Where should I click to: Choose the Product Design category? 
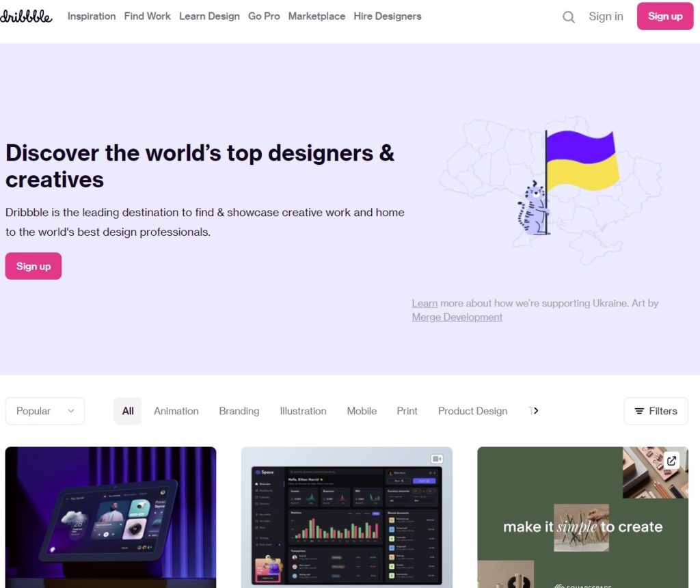tap(472, 411)
